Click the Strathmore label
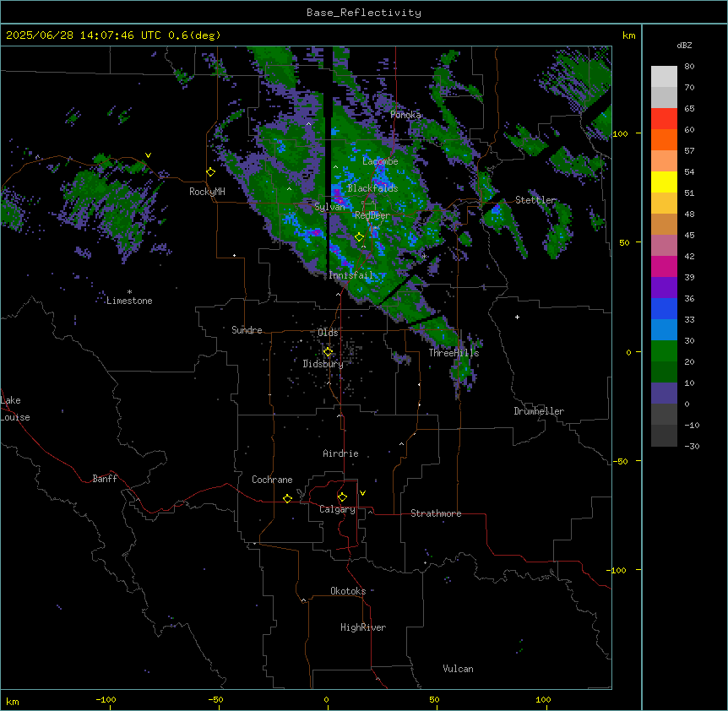The height and width of the screenshot is (711, 728). pyautogui.click(x=436, y=513)
